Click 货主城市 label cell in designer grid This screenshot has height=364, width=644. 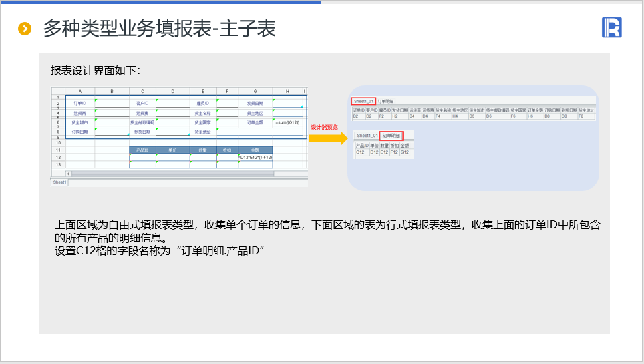coord(80,122)
